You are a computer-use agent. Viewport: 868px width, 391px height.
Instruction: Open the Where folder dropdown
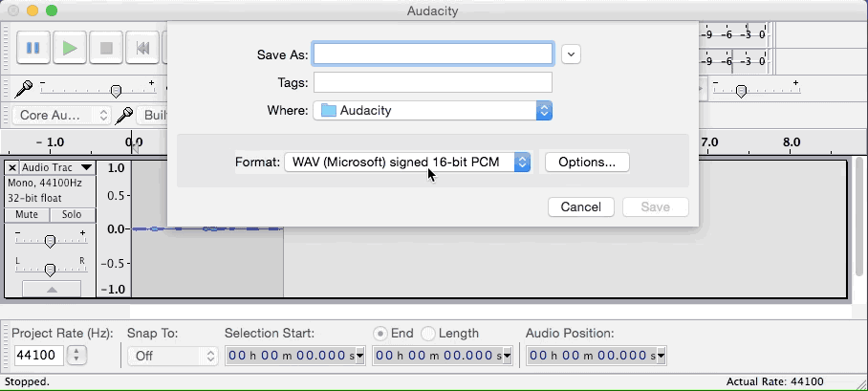pos(433,111)
